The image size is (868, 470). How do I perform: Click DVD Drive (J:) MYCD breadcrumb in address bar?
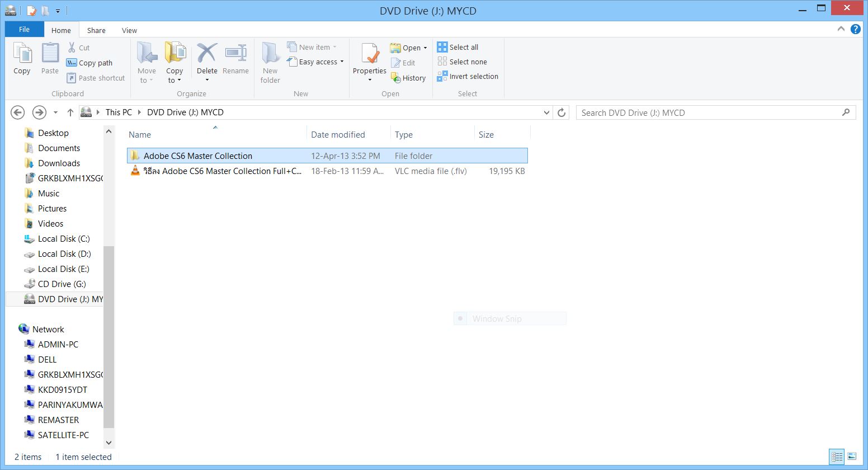coord(185,112)
